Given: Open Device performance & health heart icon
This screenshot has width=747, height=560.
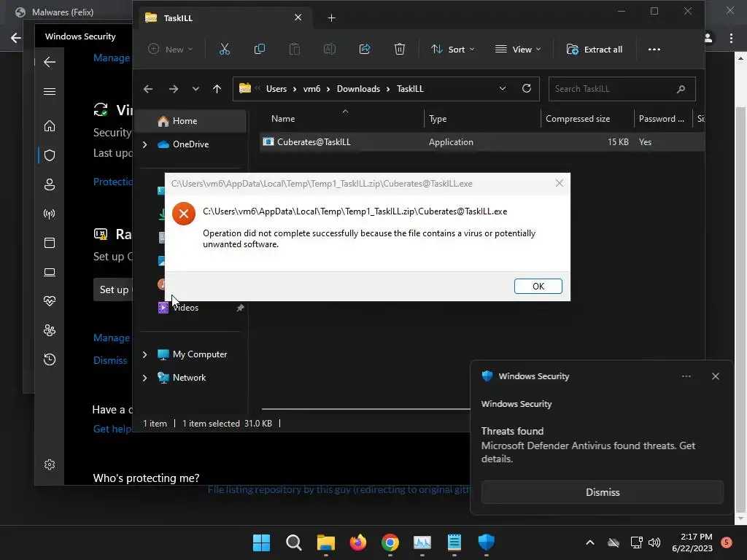Looking at the screenshot, I should (x=50, y=301).
